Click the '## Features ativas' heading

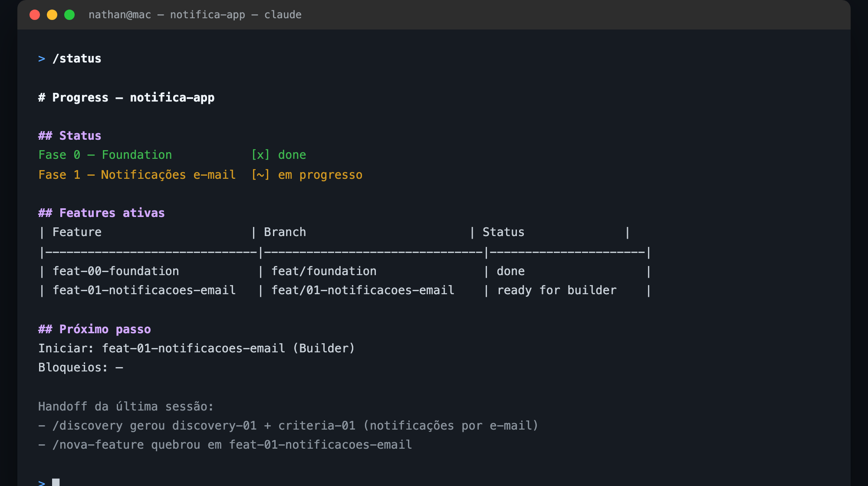coord(102,213)
